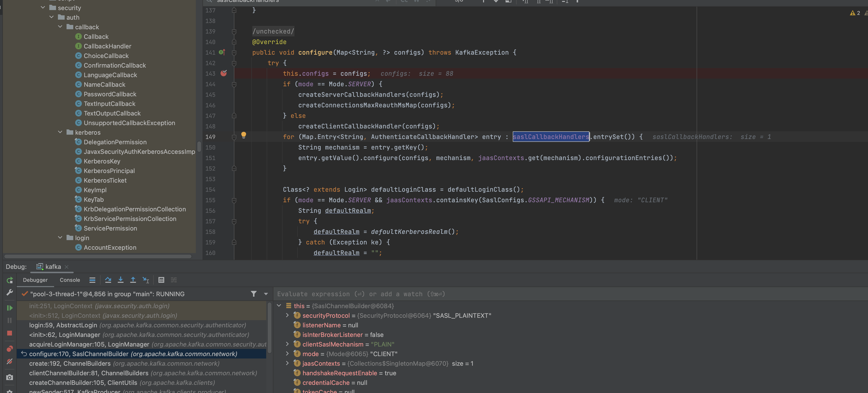Toggle Mute Breakpoints
Viewport: 868px width, 393px height.
[x=9, y=361]
